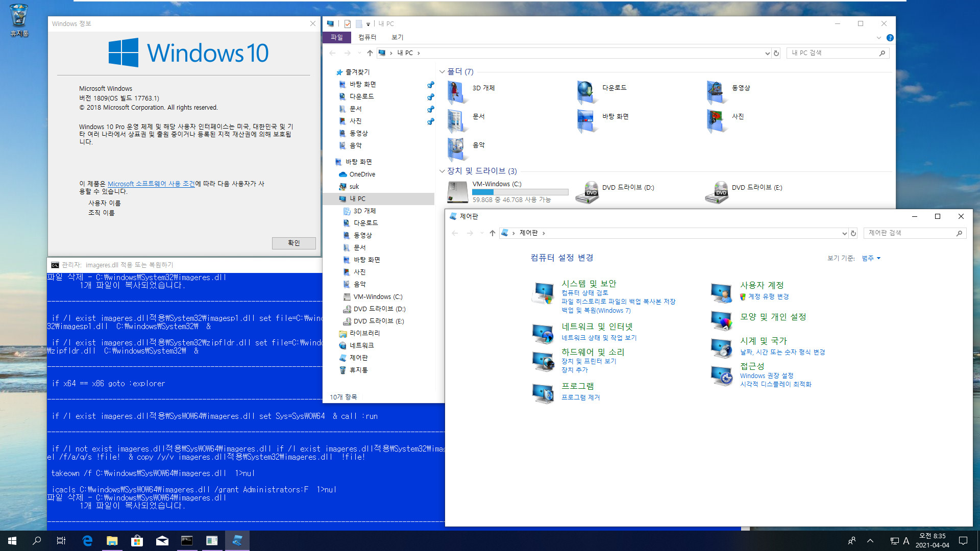The width and height of the screenshot is (980, 551).
Task: Click the 시계 및 국가 category icon
Action: point(722,348)
